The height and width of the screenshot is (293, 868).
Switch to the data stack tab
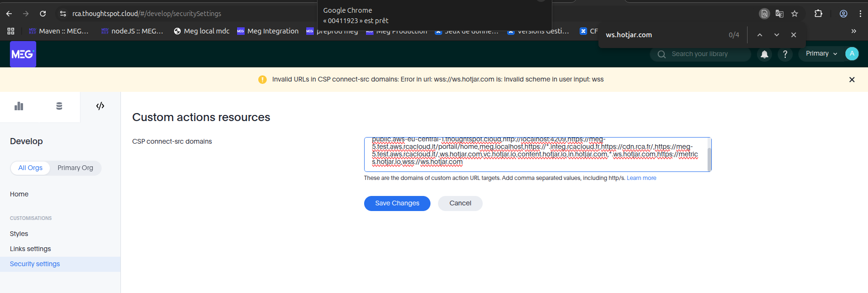click(x=59, y=106)
